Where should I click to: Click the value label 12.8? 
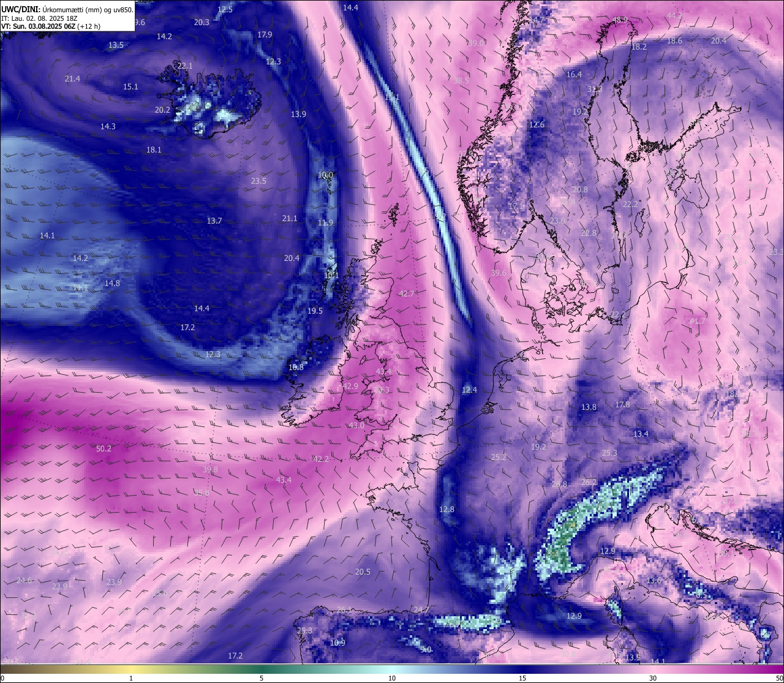tap(447, 509)
